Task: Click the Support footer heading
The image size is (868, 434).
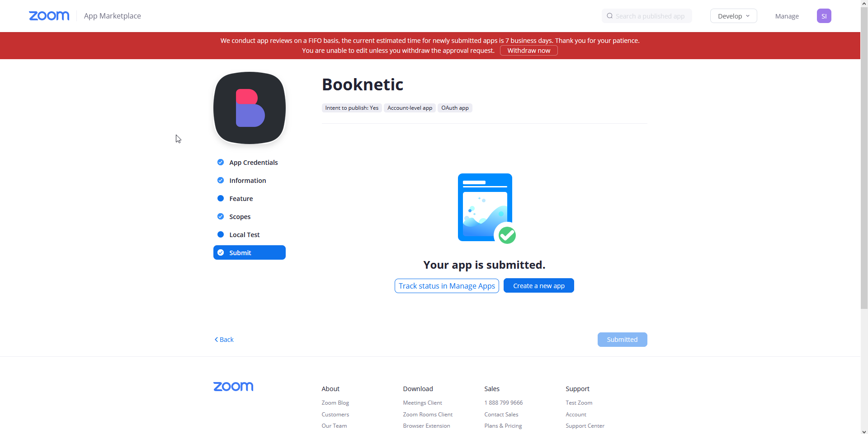Action: coord(577,389)
